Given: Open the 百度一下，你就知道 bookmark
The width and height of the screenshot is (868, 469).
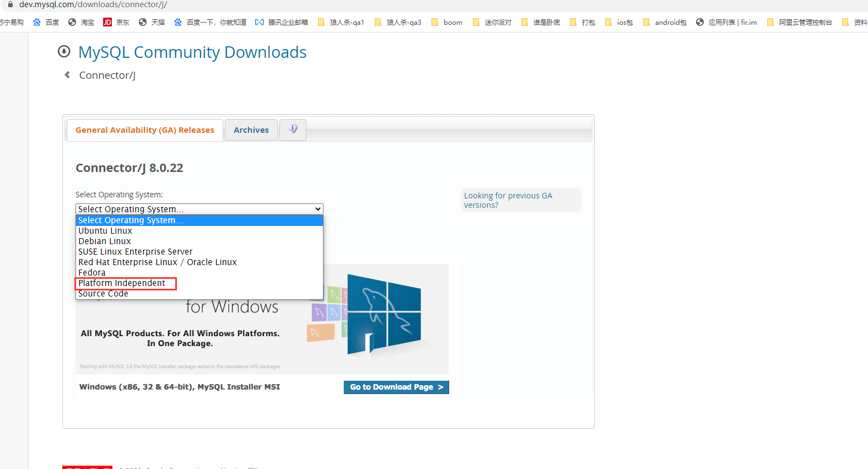Looking at the screenshot, I should coord(210,22).
